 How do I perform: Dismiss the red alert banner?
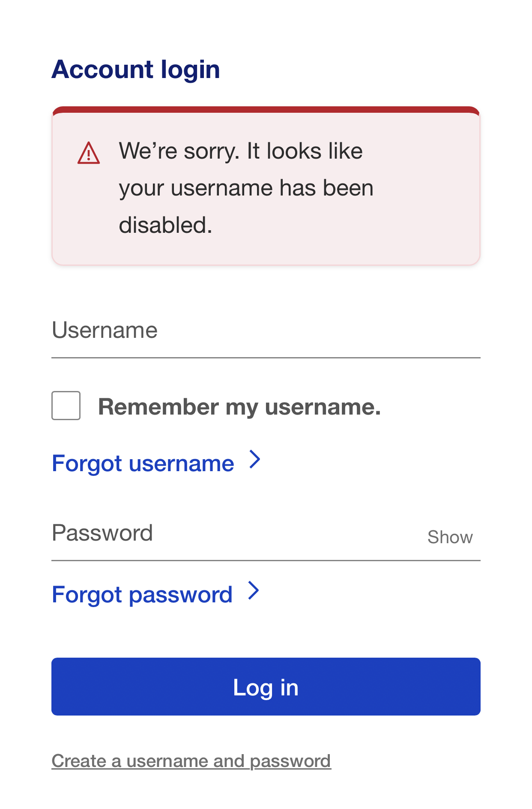click(x=266, y=184)
